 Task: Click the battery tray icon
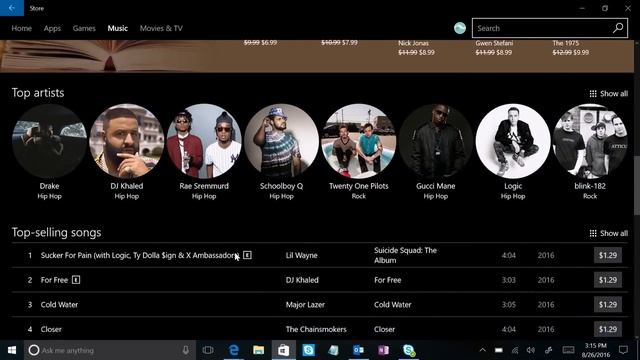499,350
